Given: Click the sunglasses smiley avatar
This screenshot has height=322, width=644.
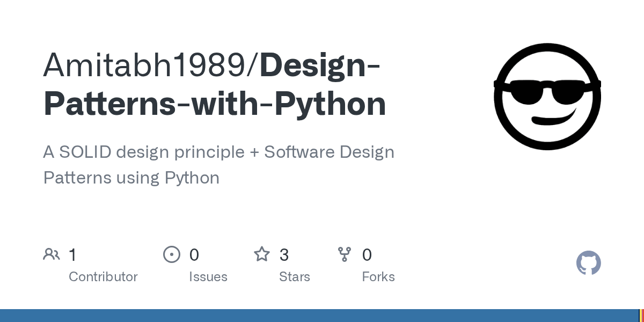Looking at the screenshot, I should [547, 97].
